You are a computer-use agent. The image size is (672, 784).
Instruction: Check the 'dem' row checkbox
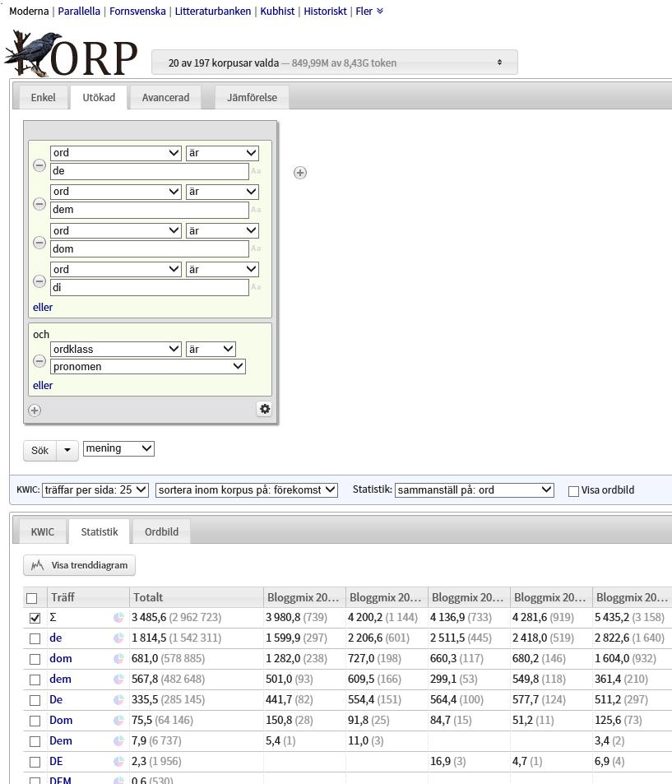point(35,680)
